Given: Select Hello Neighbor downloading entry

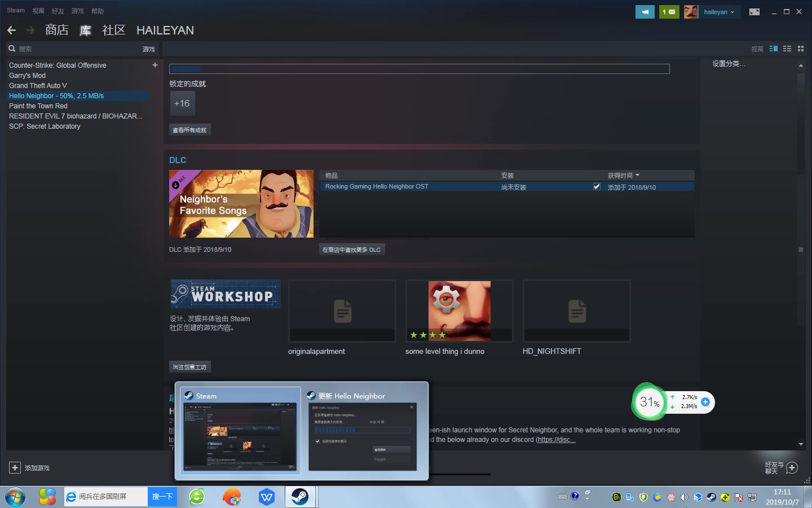Looking at the screenshot, I should (77, 96).
